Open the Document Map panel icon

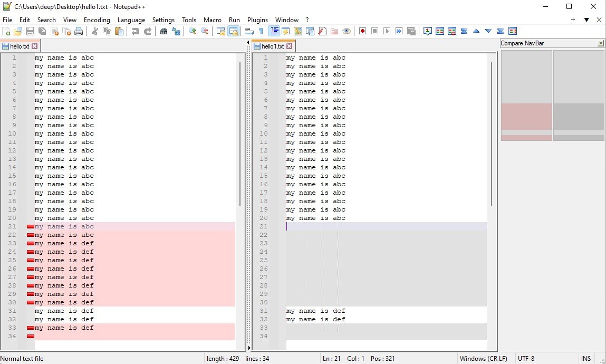click(298, 31)
